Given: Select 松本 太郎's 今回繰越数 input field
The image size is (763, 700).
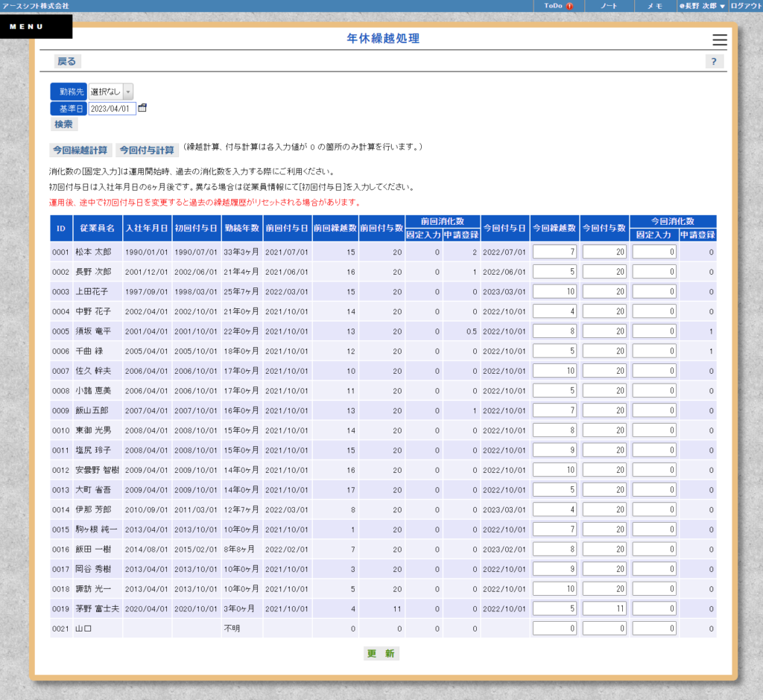Looking at the screenshot, I should [x=554, y=252].
